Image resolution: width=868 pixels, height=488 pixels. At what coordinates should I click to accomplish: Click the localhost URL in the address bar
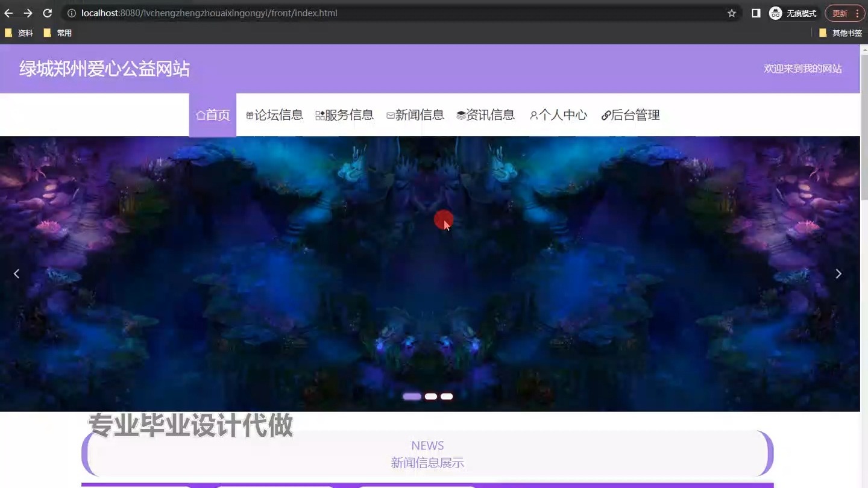pos(209,13)
